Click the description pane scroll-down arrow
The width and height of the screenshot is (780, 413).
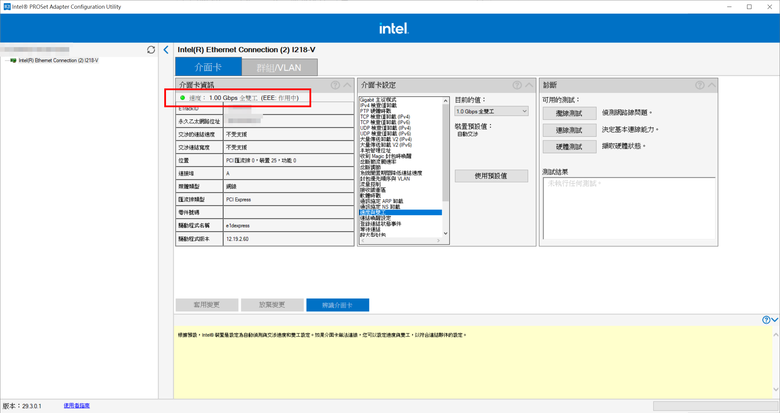tap(776, 390)
